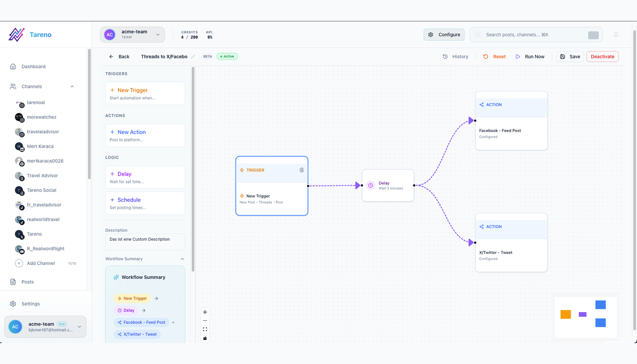Select the Mert Karaca channel avatar
The height and width of the screenshot is (364, 637).
[19, 147]
